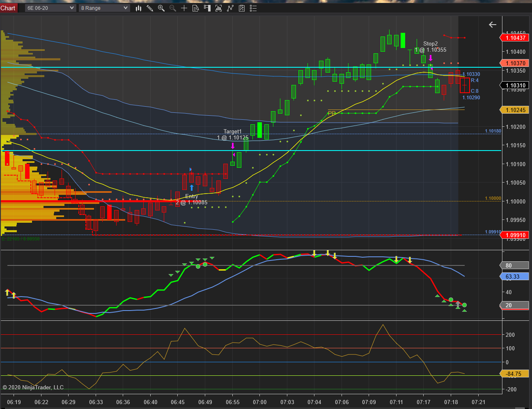Click the 1.10370 price marker
Image resolution: width=532 pixels, height=409 pixels.
coord(514,63)
